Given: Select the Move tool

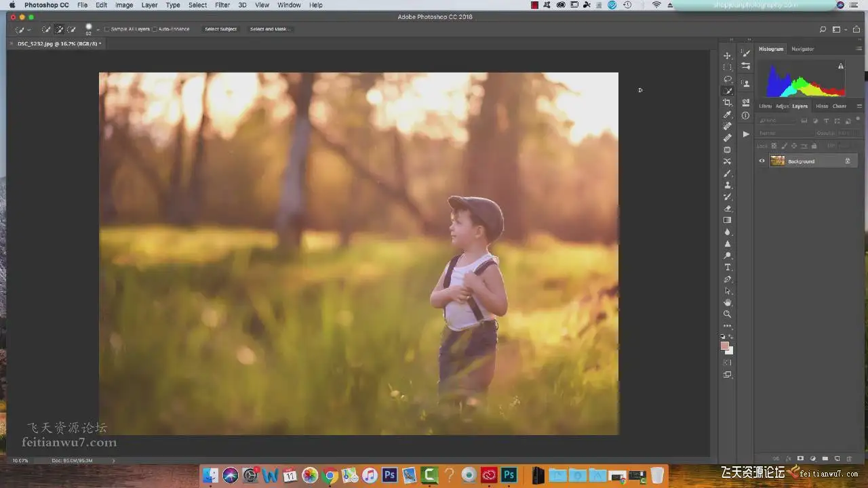Looking at the screenshot, I should point(728,56).
